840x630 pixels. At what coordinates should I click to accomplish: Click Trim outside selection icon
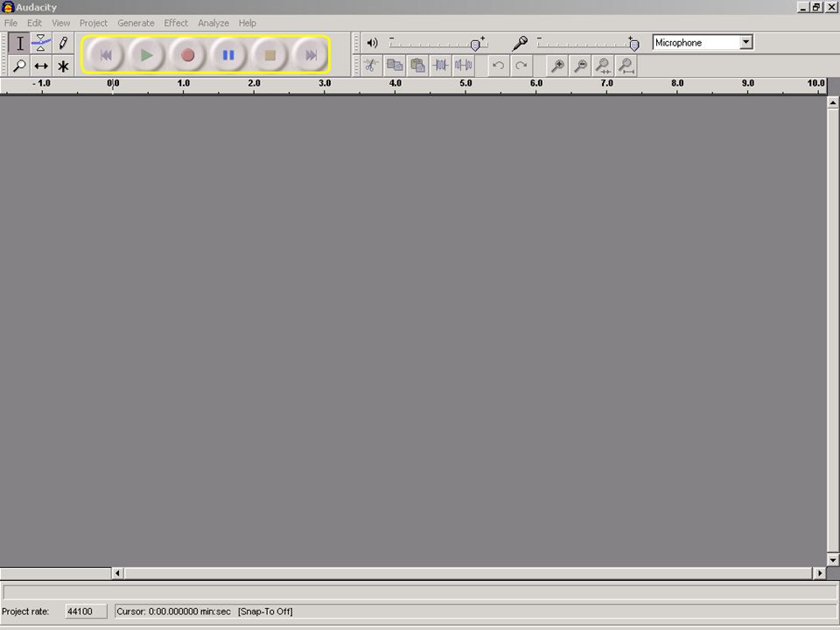(x=441, y=66)
